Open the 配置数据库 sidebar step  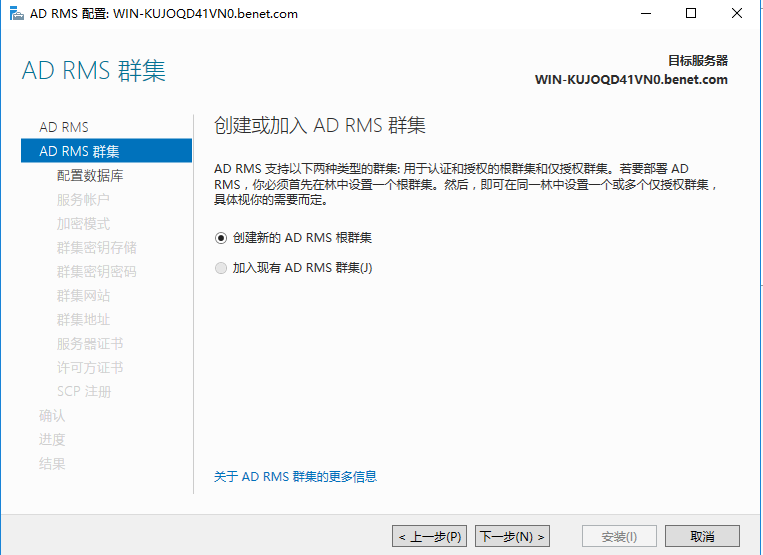tap(90, 175)
